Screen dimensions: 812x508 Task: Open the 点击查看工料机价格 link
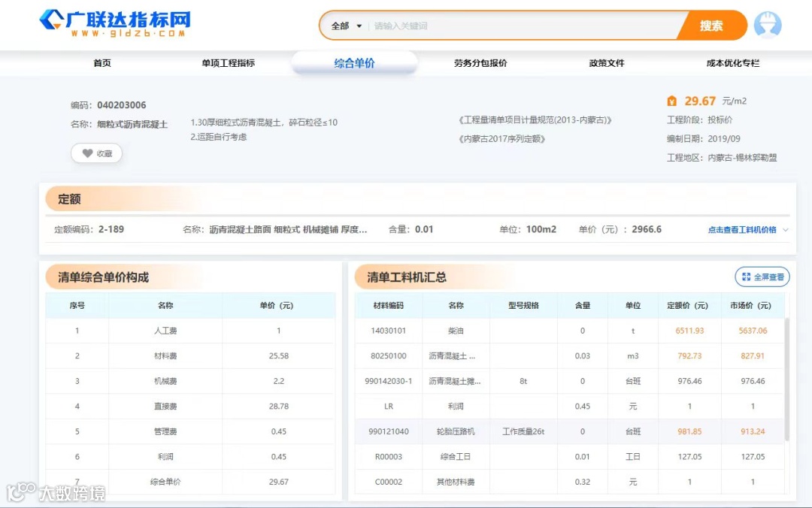coord(742,230)
